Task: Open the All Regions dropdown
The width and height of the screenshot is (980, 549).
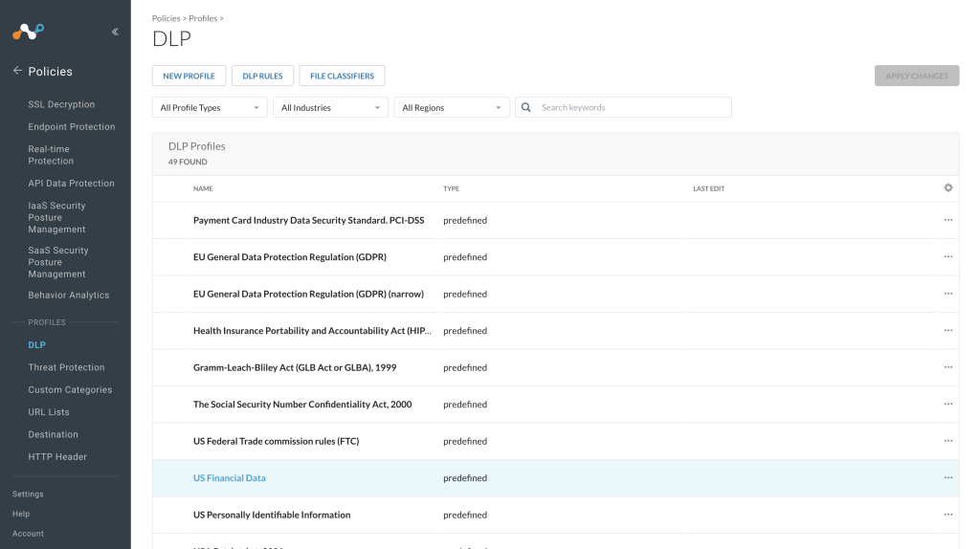Action: pos(452,107)
